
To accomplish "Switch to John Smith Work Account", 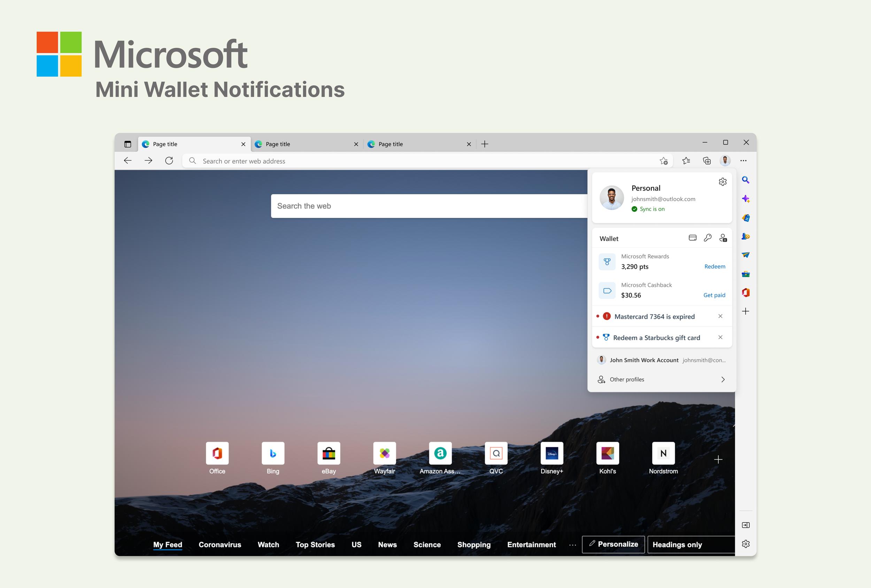I will click(662, 360).
